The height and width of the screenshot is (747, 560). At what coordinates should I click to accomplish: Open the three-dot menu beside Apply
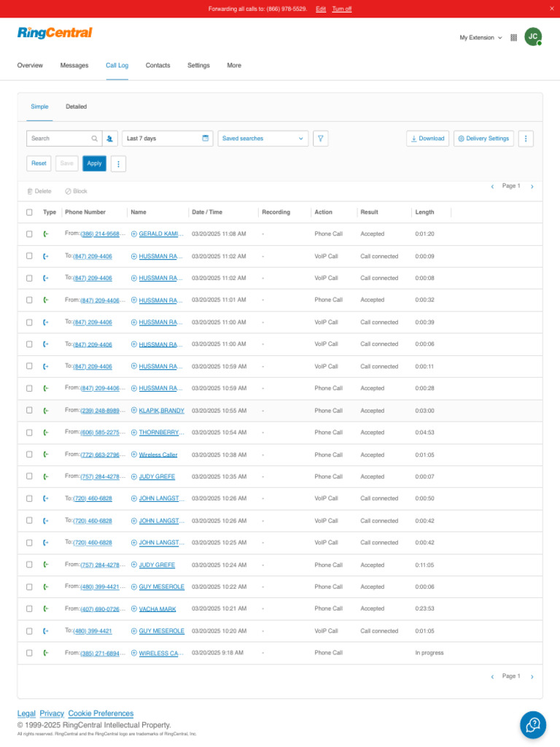pyautogui.click(x=119, y=164)
